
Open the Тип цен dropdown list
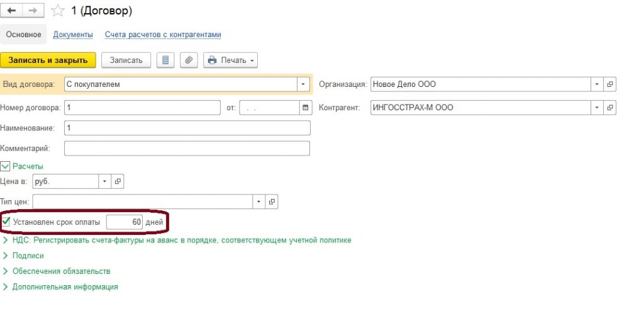(x=259, y=202)
